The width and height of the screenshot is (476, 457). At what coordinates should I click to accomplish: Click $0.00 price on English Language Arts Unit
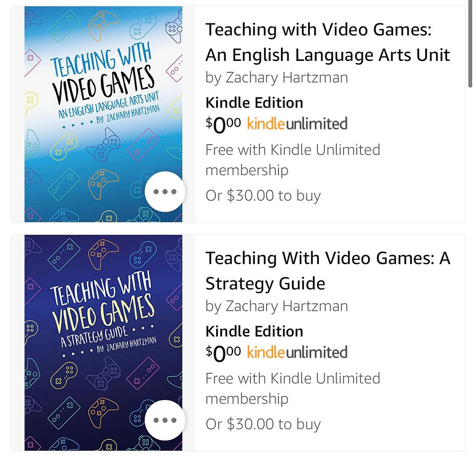point(223,125)
